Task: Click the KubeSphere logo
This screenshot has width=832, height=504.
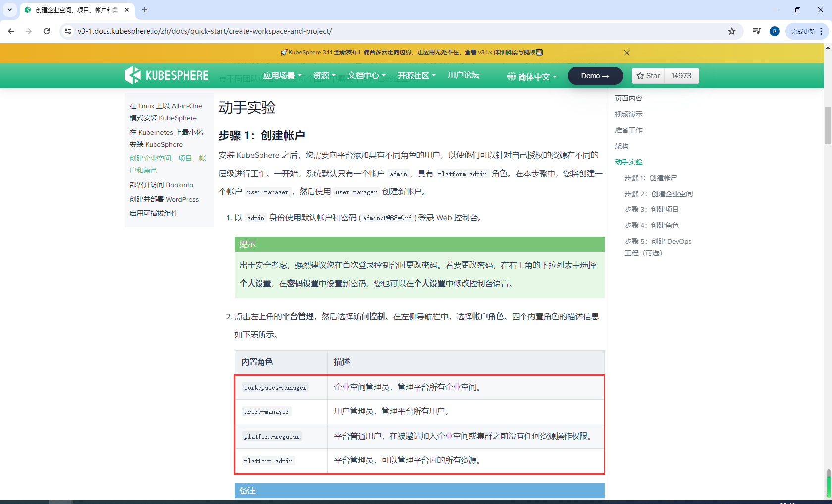Action: click(166, 75)
